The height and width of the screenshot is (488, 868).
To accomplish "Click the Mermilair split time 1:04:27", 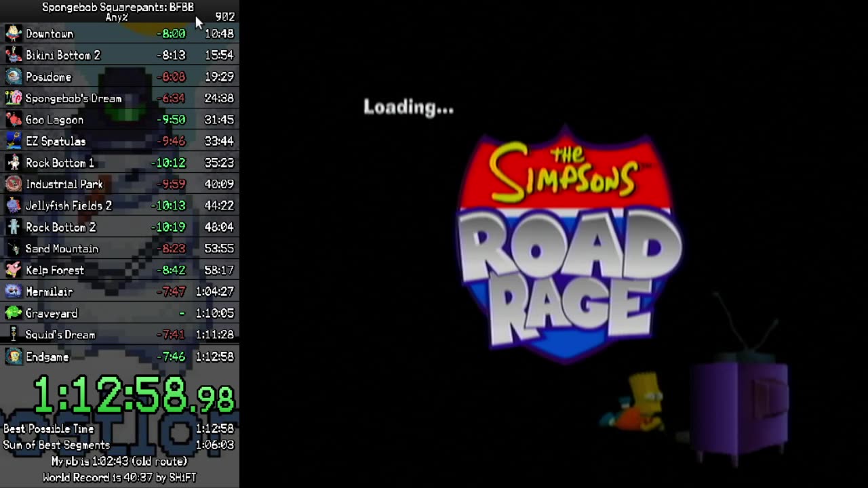I will (214, 291).
